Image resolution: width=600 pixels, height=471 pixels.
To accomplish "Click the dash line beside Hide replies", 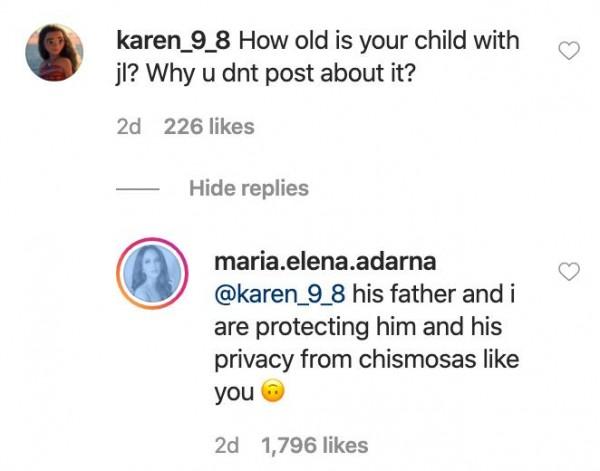I will (x=140, y=188).
